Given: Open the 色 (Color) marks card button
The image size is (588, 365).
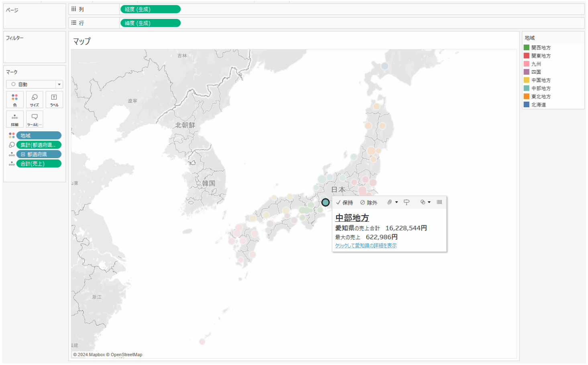Looking at the screenshot, I should pos(15,100).
